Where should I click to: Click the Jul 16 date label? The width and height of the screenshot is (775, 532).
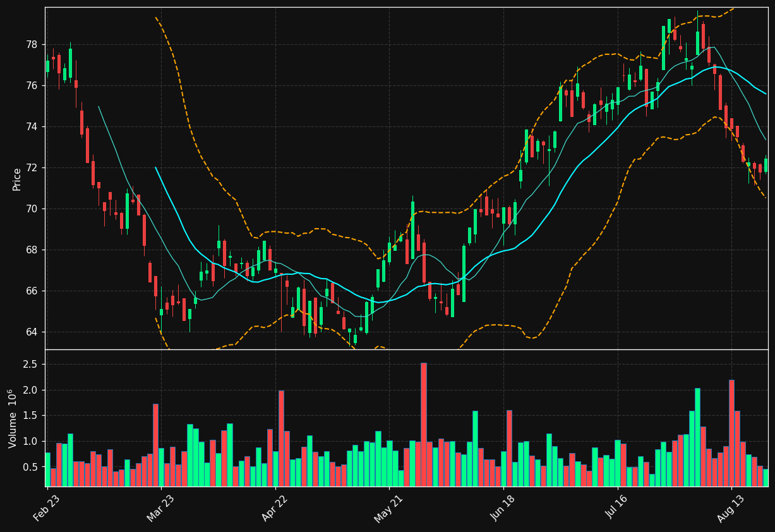coord(617,508)
